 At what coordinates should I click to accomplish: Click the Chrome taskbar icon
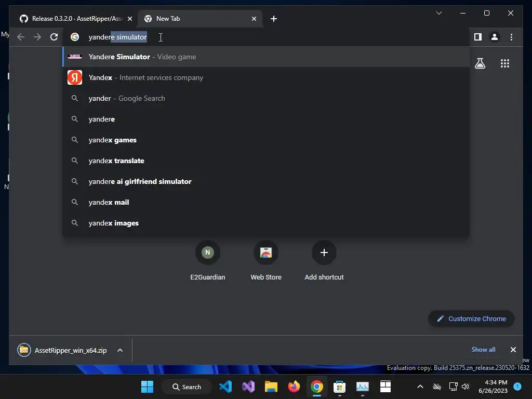pyautogui.click(x=316, y=387)
